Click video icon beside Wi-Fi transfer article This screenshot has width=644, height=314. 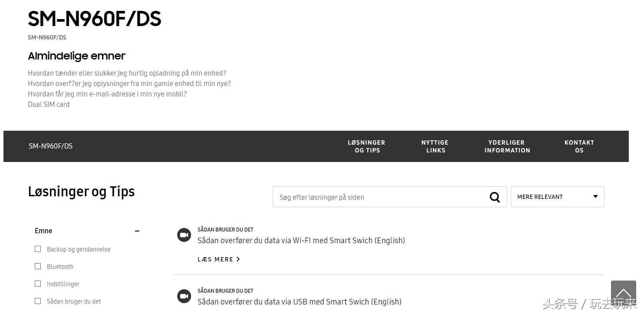[x=184, y=235]
